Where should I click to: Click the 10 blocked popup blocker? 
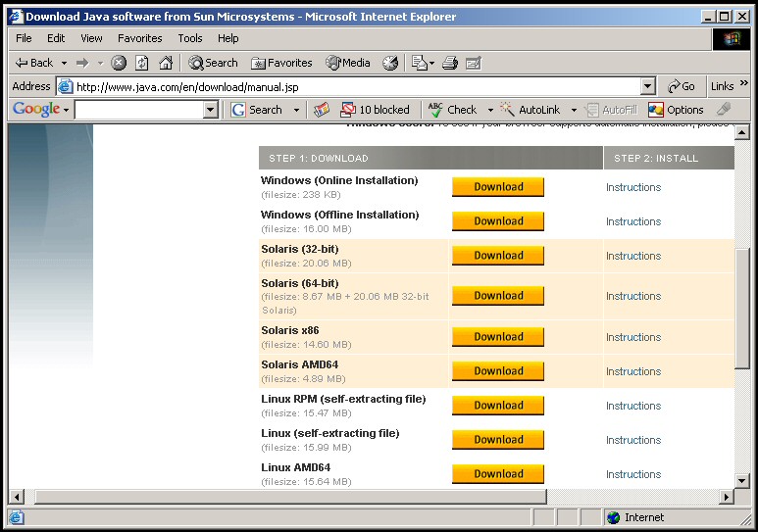[x=375, y=110]
